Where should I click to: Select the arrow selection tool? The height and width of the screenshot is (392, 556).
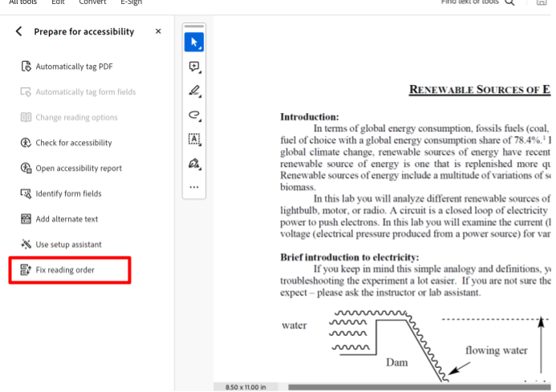[x=193, y=42]
